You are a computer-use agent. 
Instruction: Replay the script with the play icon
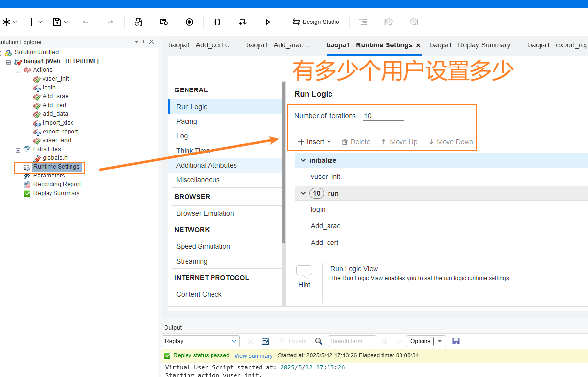[268, 22]
